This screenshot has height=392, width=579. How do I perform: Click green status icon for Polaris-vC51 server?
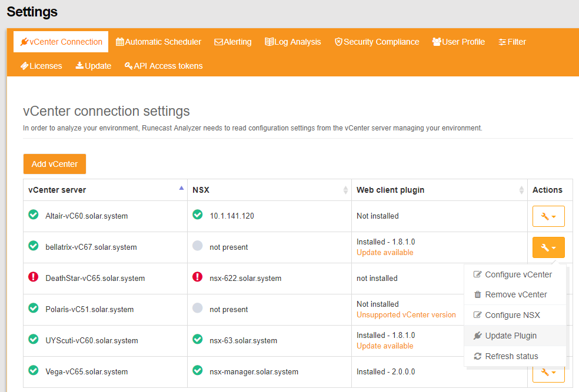(x=33, y=307)
